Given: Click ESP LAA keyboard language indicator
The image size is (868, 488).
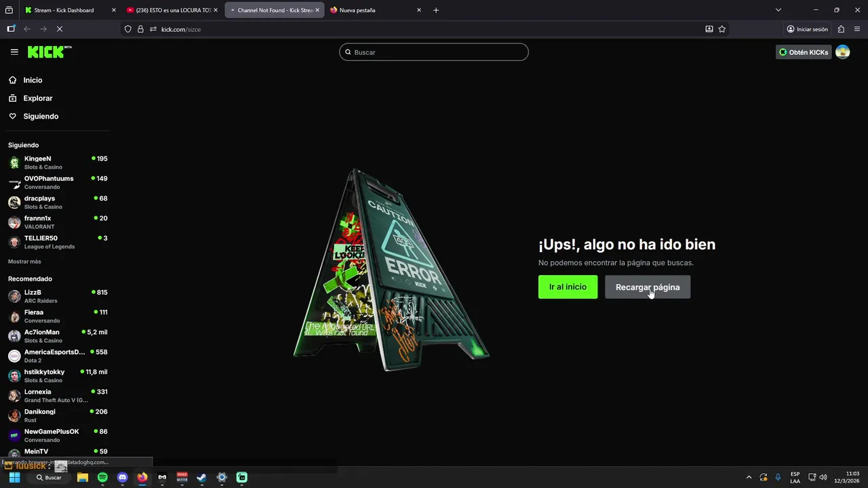Looking at the screenshot, I should coord(795,477).
